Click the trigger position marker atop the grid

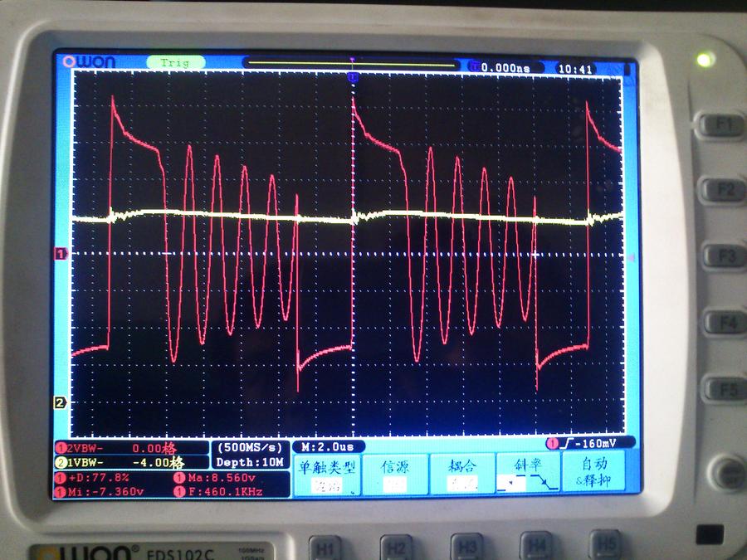[x=353, y=77]
